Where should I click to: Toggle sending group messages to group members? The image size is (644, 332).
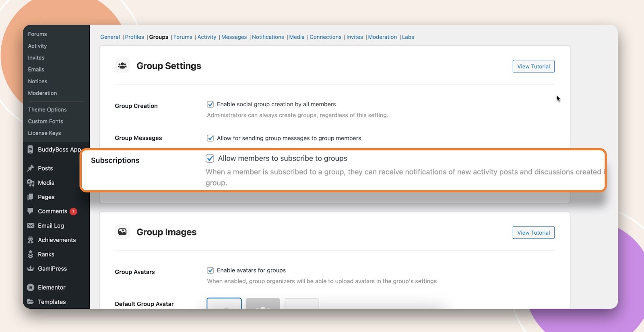coord(210,138)
